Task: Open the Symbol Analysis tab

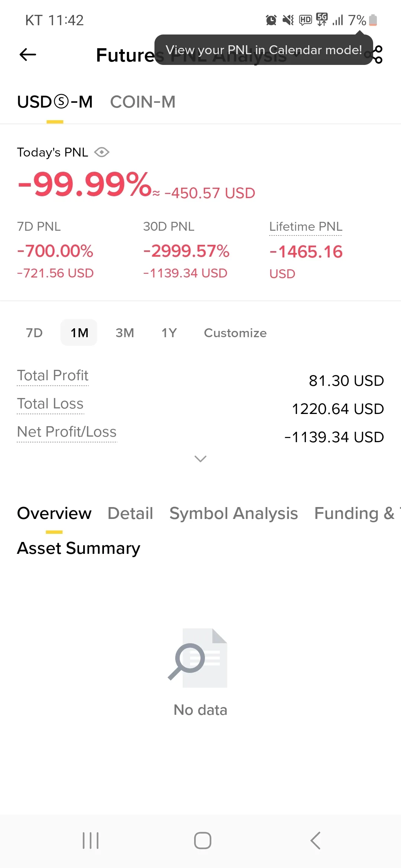Action: (x=234, y=513)
